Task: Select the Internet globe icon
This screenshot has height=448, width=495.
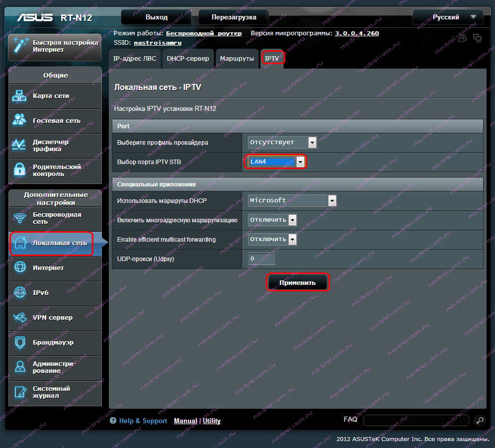Action: pos(20,268)
